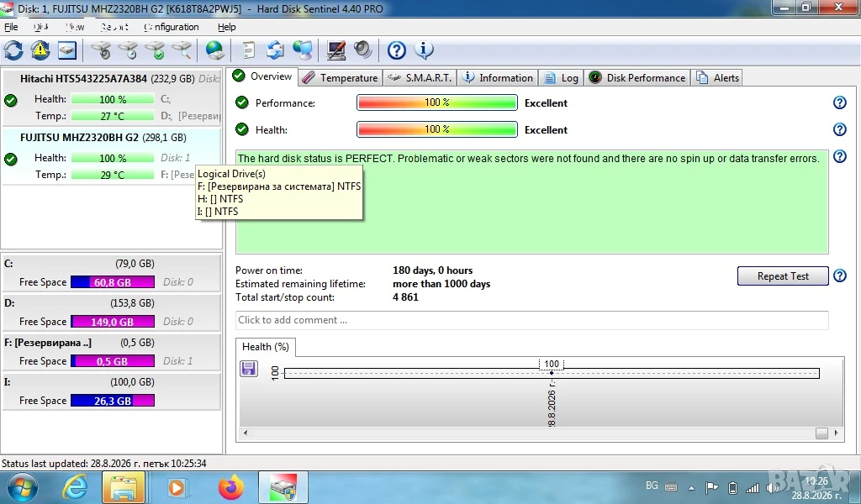Click the disk with green check icon
This screenshot has height=504, width=861.
tap(156, 50)
